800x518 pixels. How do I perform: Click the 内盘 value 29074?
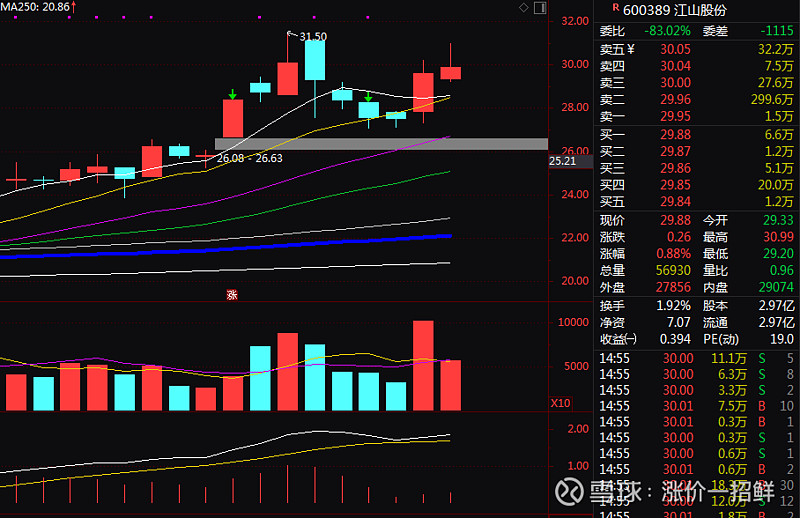(x=776, y=287)
